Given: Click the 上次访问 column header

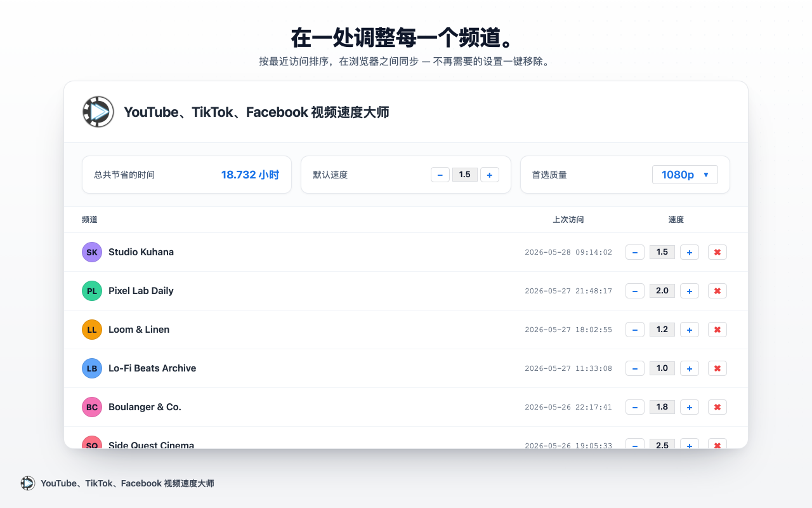Looking at the screenshot, I should 568,220.
